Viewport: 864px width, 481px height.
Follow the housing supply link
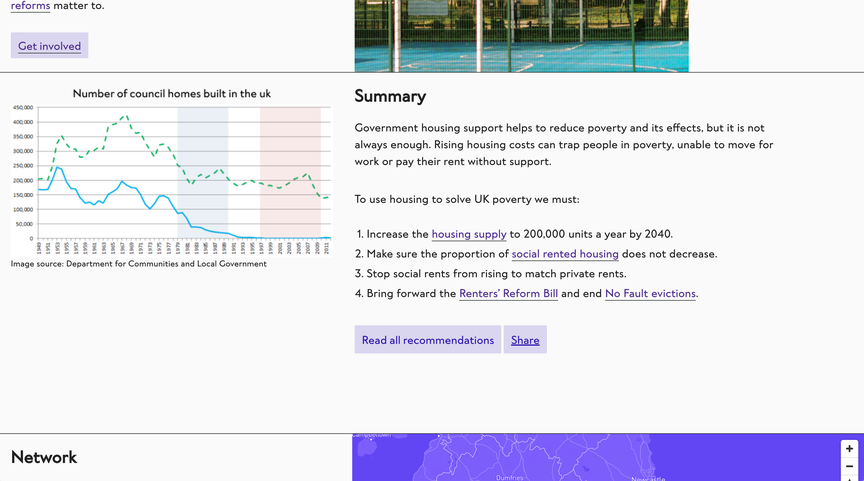(469, 234)
